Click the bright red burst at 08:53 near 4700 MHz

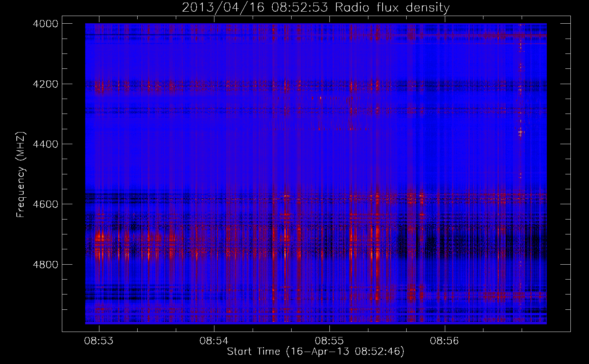[x=99, y=238]
